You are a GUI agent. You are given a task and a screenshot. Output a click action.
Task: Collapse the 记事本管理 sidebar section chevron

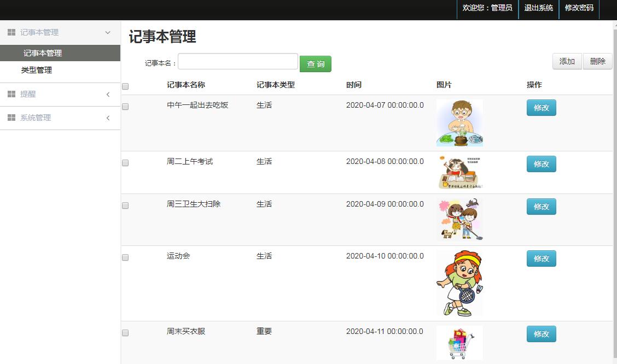(108, 33)
